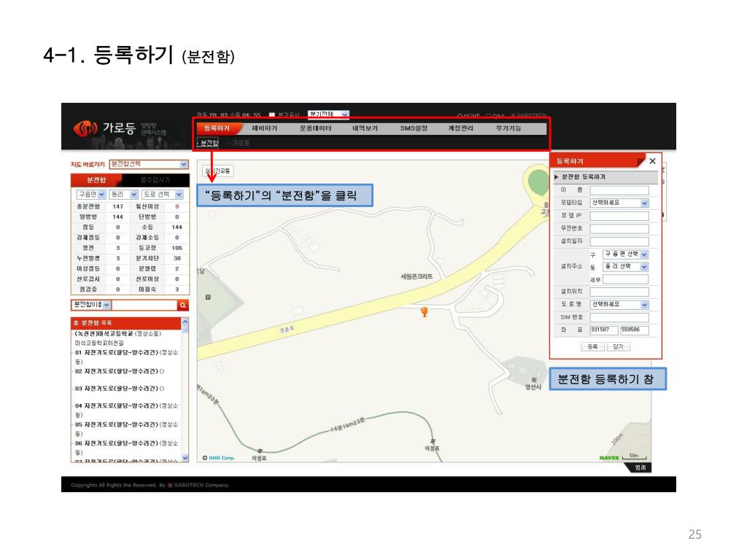747x560 pixels.
Task: Select the 계정관리 menu tab
Action: pos(460,128)
